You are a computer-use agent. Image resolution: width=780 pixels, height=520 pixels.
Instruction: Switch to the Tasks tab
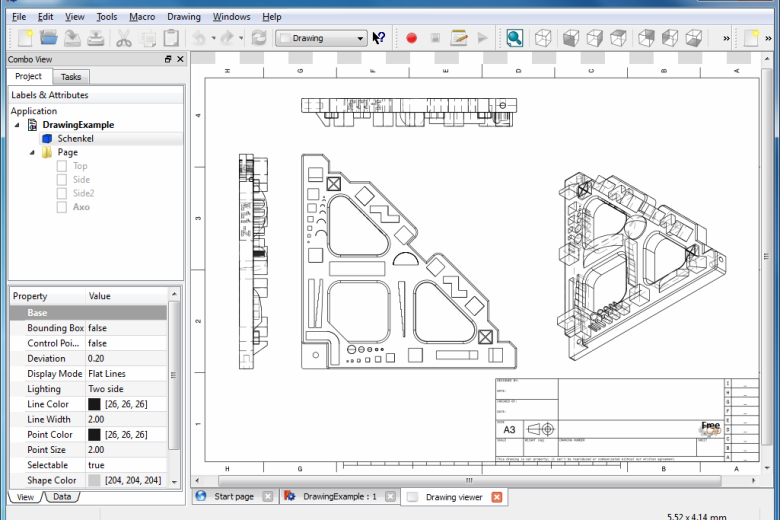click(x=71, y=77)
